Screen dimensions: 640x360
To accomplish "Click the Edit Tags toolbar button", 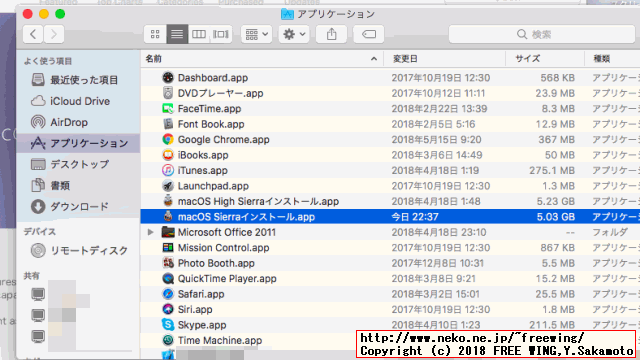I will tap(369, 34).
